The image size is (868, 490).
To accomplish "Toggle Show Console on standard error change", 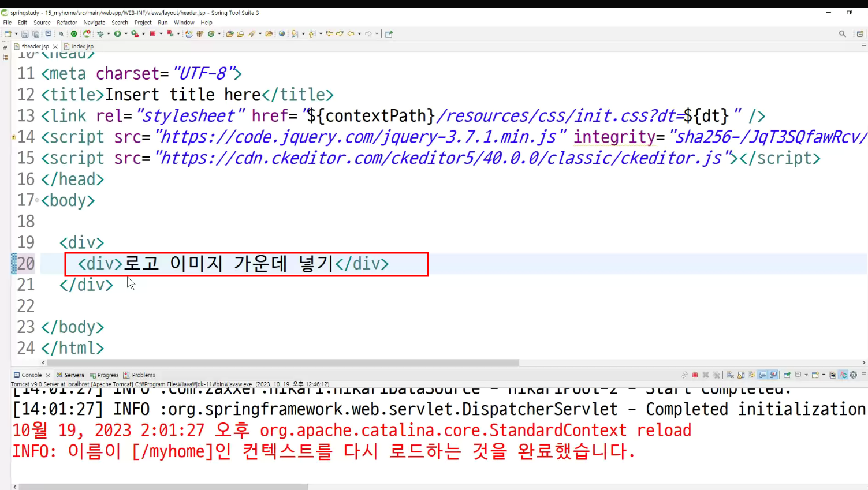I will click(773, 375).
